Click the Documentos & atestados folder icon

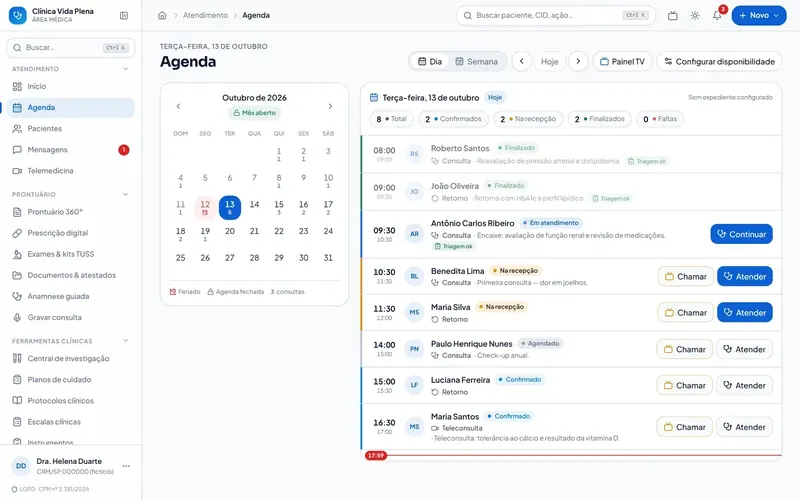(x=17, y=275)
